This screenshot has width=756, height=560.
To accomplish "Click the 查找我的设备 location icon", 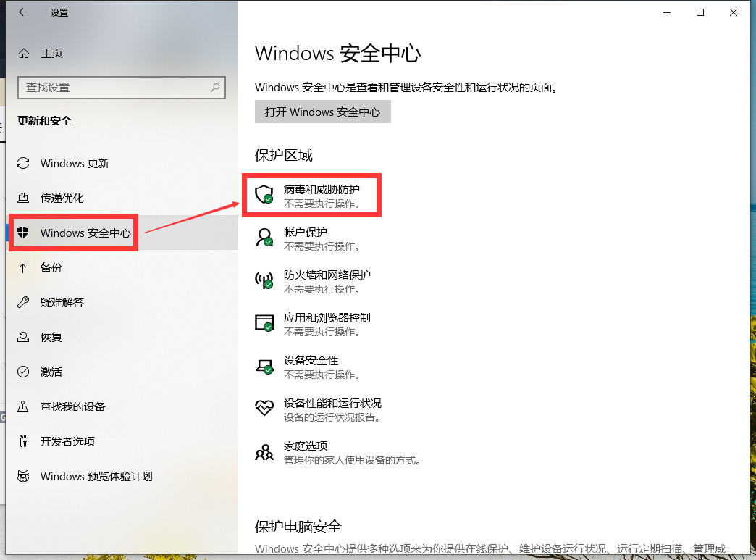I will click(x=23, y=406).
